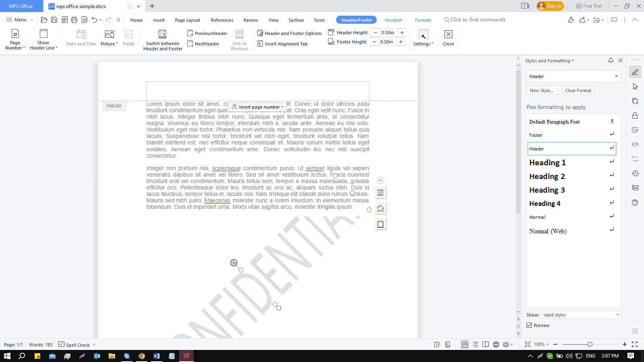Toggle the Preview checkbox in Styles panel
Image resolution: width=644 pixels, height=362 pixels.
(x=529, y=325)
